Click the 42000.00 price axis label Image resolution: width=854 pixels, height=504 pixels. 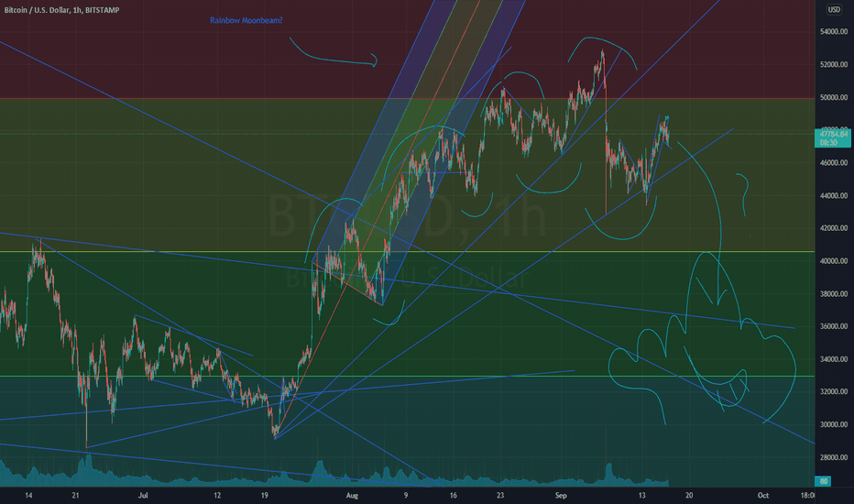pos(833,228)
